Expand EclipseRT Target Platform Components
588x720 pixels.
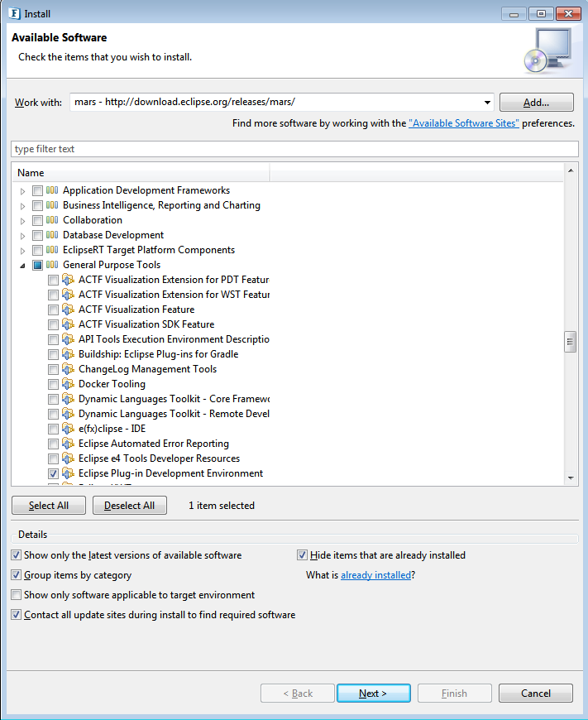click(22, 251)
